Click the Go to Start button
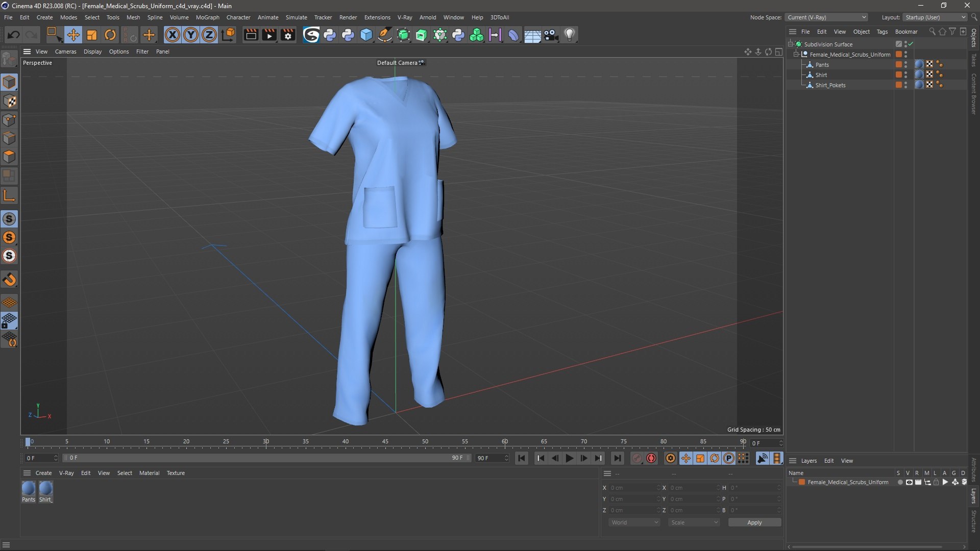 click(x=522, y=458)
